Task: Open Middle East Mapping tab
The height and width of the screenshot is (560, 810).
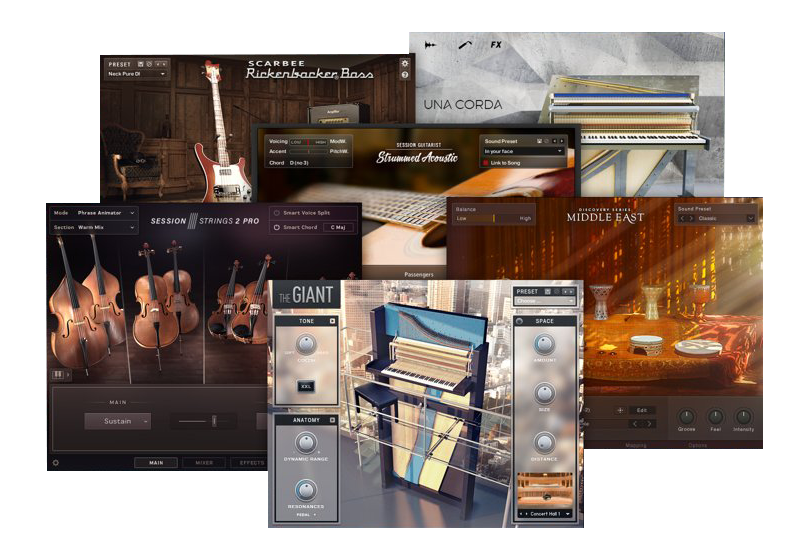Action: point(636,445)
